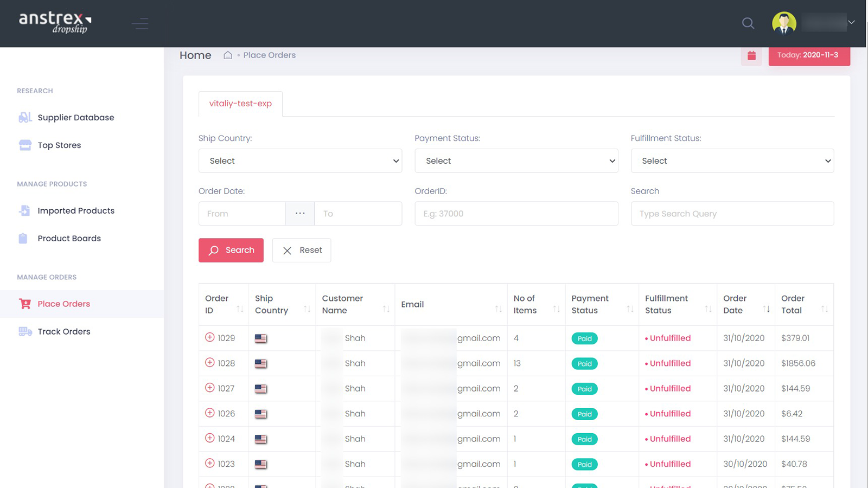Open Supplier Database in sidebar
This screenshot has height=488, width=868.
pos(75,118)
